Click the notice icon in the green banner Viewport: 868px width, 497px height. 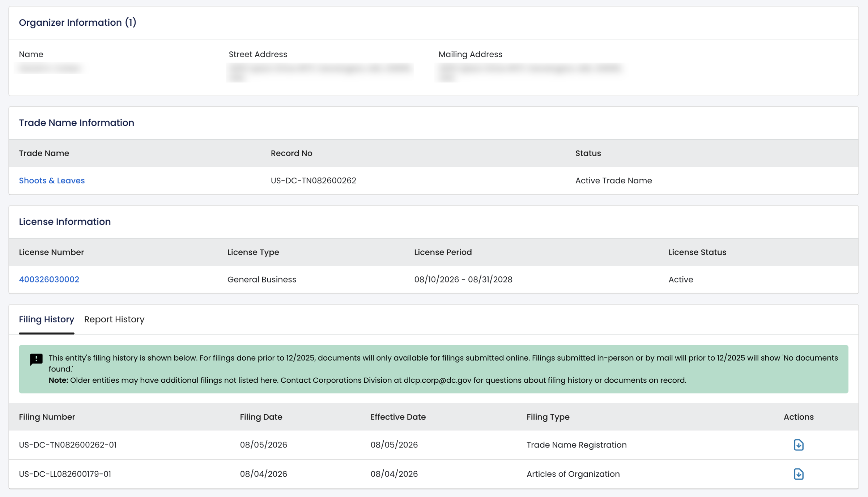tap(36, 360)
